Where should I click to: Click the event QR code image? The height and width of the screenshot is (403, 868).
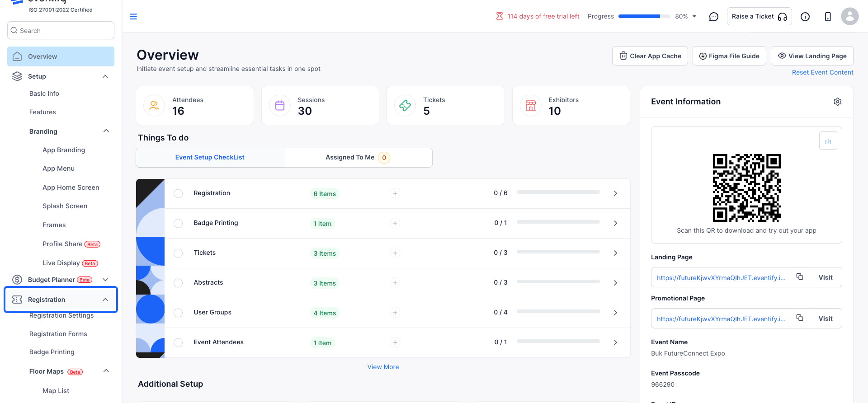pyautogui.click(x=747, y=188)
